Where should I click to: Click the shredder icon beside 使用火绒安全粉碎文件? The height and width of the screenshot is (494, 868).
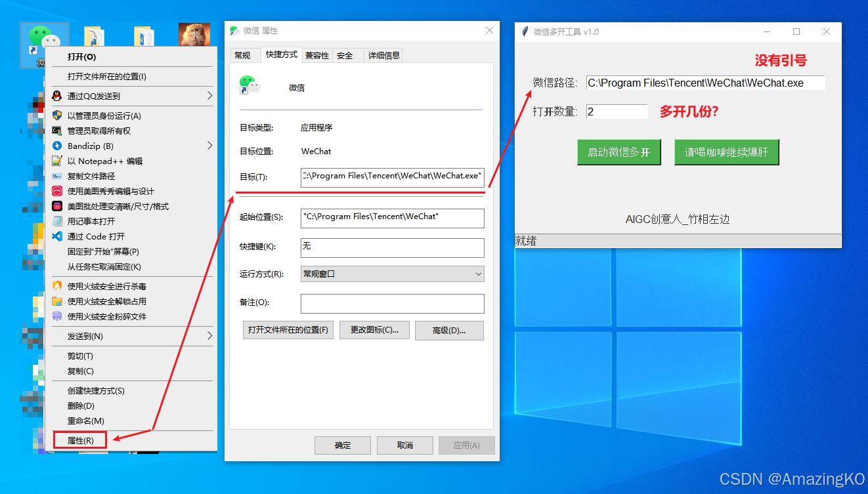(57, 316)
